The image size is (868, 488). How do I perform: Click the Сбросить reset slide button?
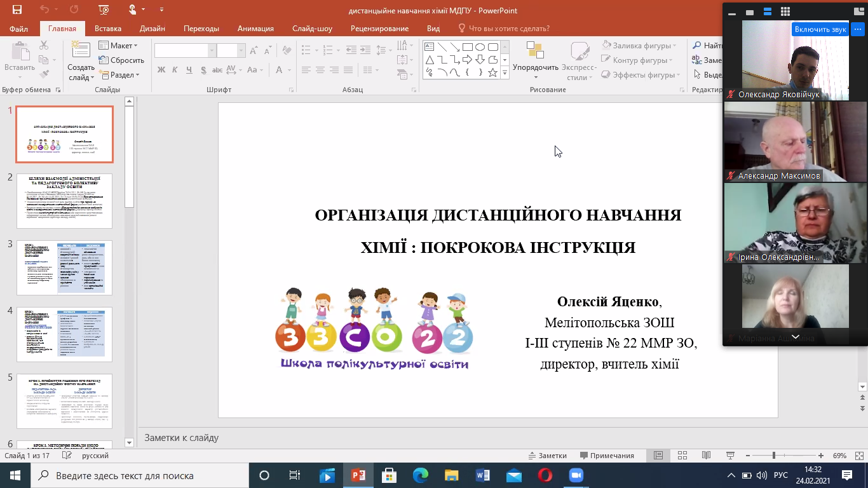point(122,60)
